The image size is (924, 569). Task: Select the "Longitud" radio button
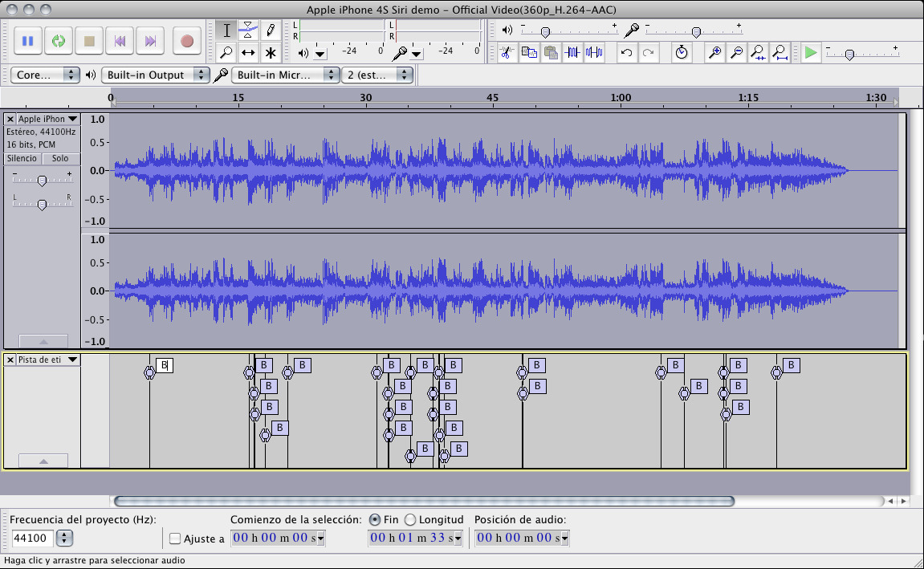(411, 518)
